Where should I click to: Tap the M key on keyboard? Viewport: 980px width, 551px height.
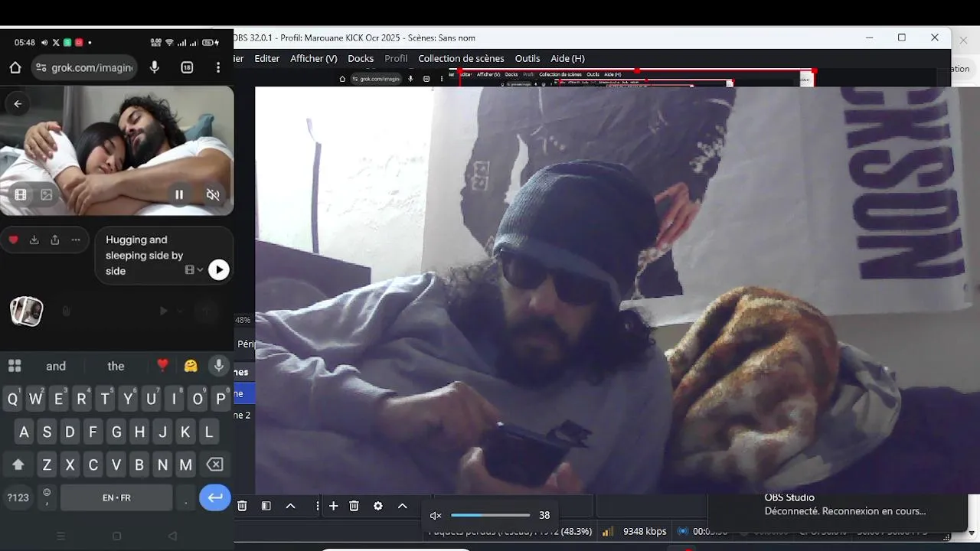coord(185,465)
